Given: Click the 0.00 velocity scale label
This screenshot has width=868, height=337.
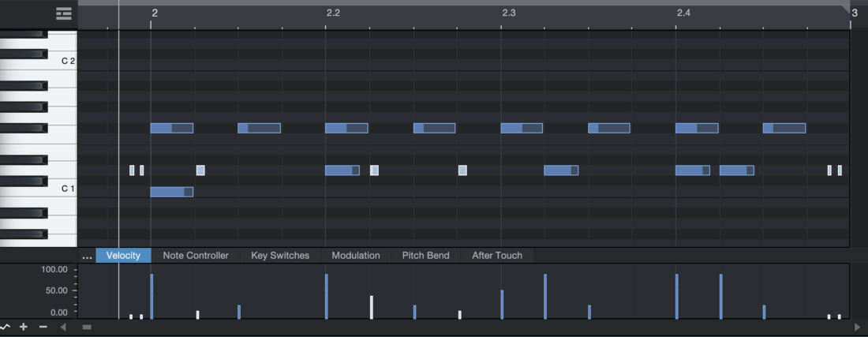Looking at the screenshot, I should (58, 312).
